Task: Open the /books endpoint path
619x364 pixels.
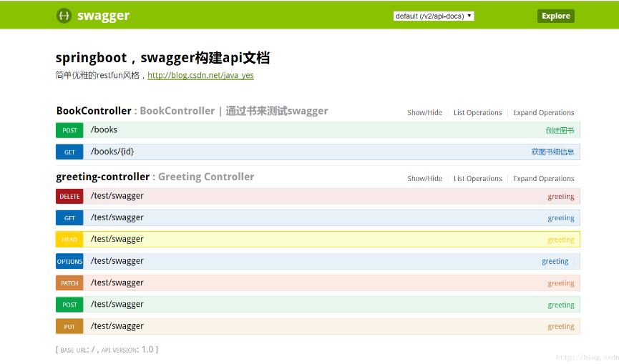Action: tap(104, 129)
